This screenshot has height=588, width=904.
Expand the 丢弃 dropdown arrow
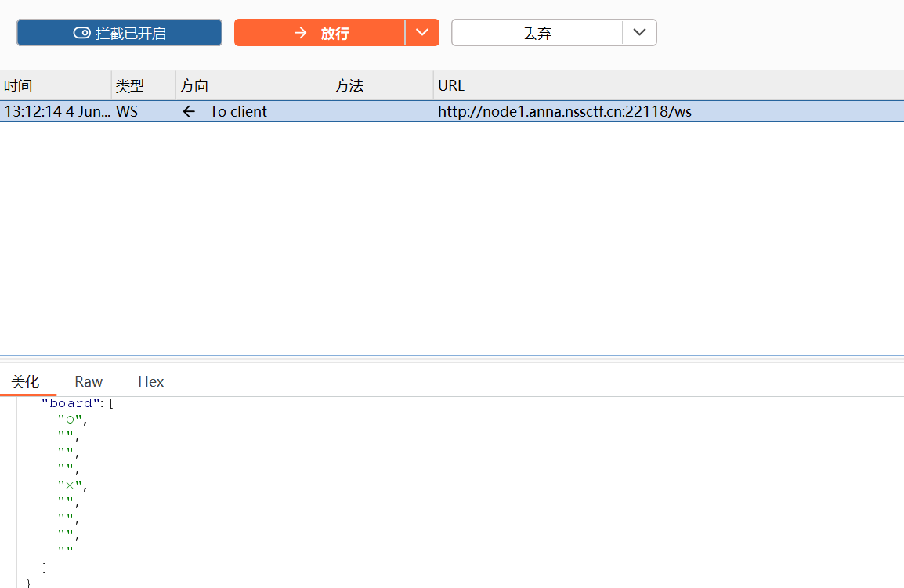[639, 33]
